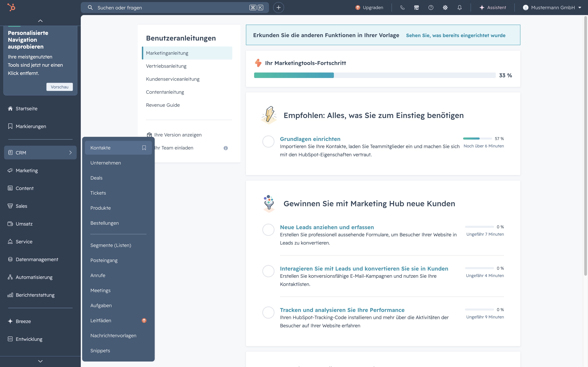Click the search magnifier icon

90,8
